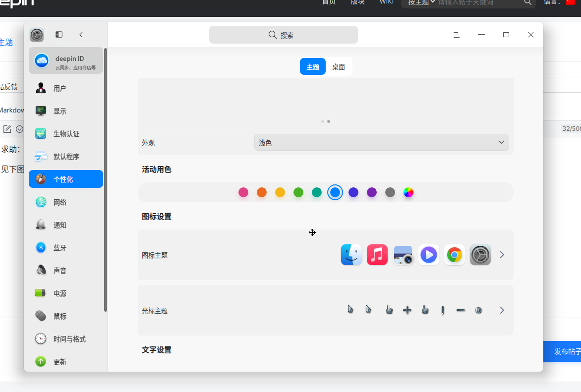Click the Chrome icon in 图标主题 row
581x392 pixels.
(455, 255)
